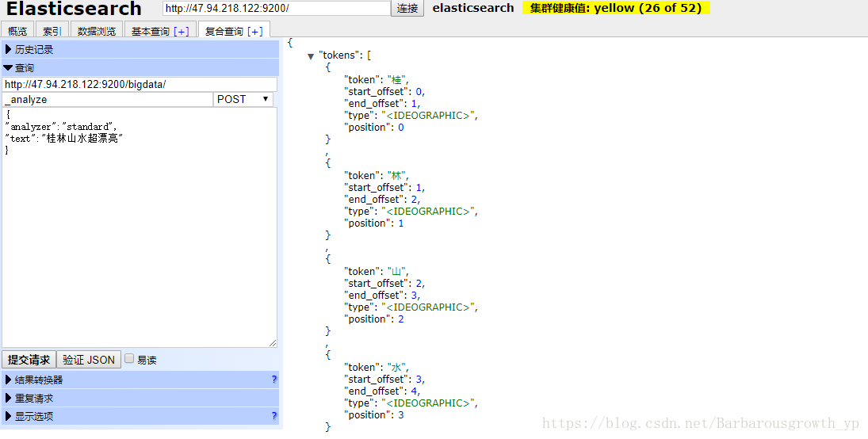The image size is (868, 439).
Task: Select the 基本查询 tab
Action: click(x=150, y=31)
